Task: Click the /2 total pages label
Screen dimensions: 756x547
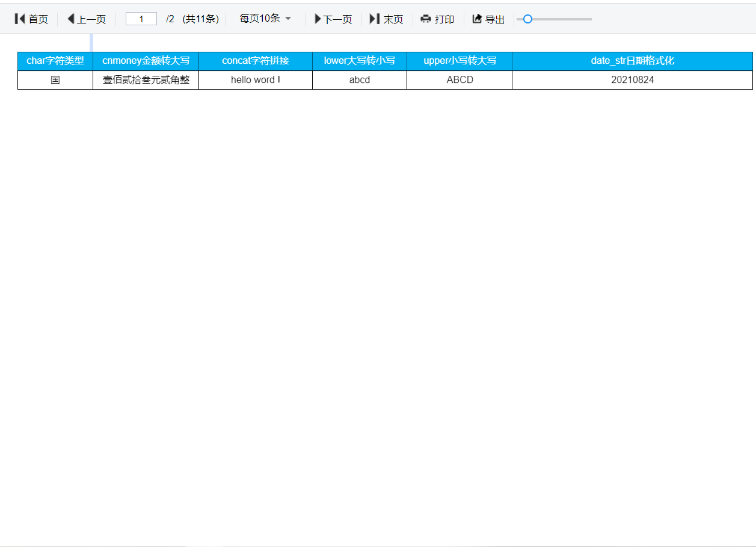Action: (170, 19)
